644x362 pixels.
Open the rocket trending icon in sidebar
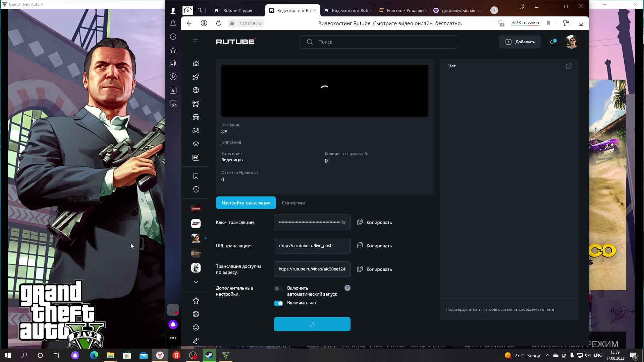click(196, 77)
